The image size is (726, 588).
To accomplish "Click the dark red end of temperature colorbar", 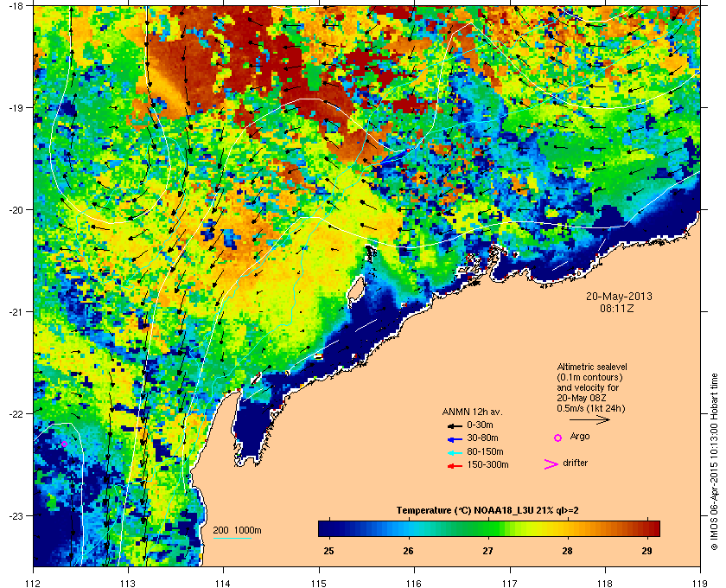I will coord(653,528).
